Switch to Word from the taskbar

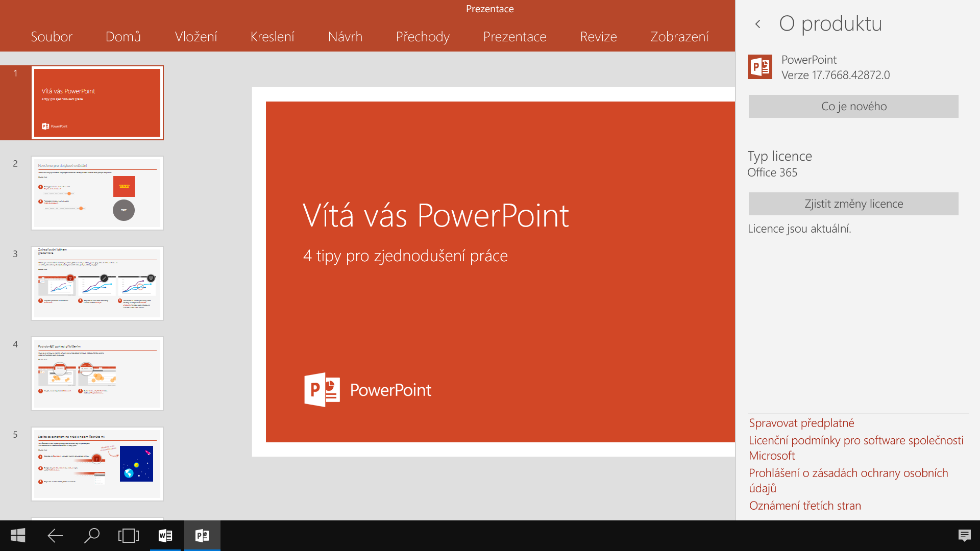point(165,535)
